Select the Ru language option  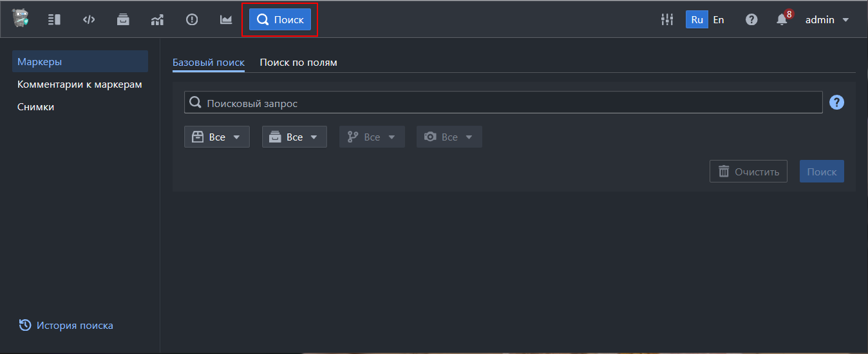pyautogui.click(x=697, y=19)
